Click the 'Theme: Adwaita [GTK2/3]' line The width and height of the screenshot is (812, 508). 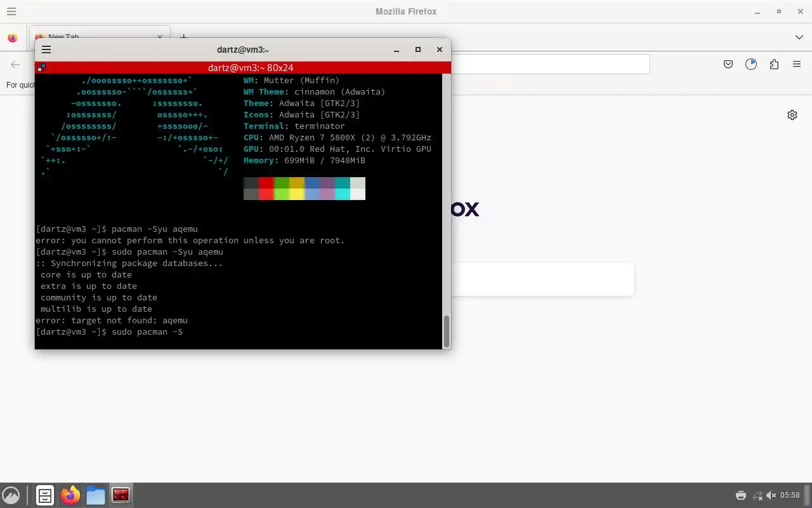tap(302, 104)
